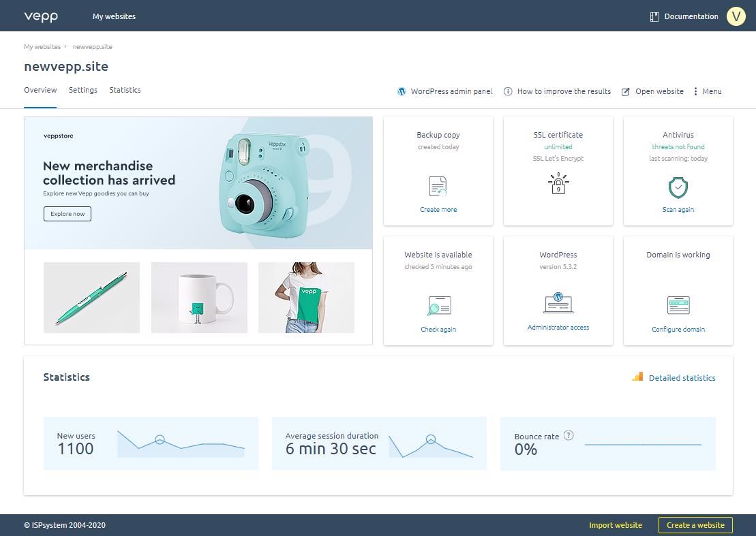Viewport: 756px width, 536px height.
Task: Click Create a website in the footer
Action: pyautogui.click(x=695, y=524)
